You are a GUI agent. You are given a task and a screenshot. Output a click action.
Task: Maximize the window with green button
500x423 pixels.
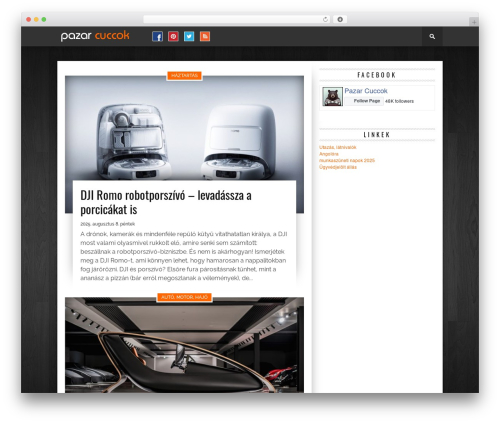(44, 19)
